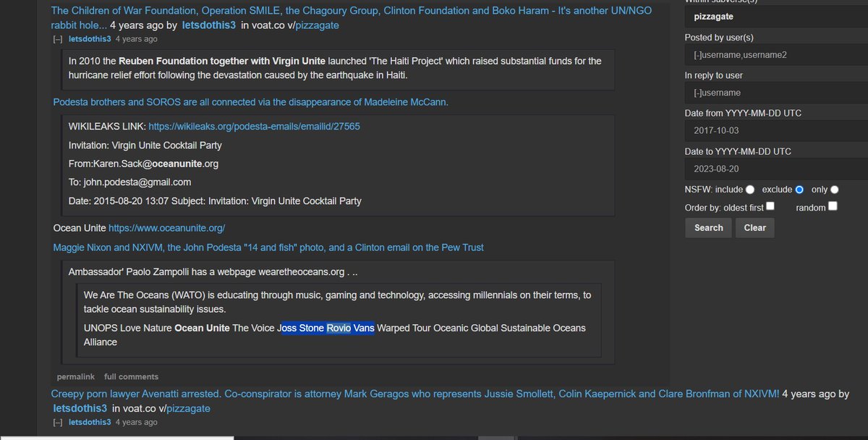This screenshot has width=868, height=440.
Task: Open the WikiLeaks podesta-emails 27565 link
Action: pyautogui.click(x=255, y=126)
